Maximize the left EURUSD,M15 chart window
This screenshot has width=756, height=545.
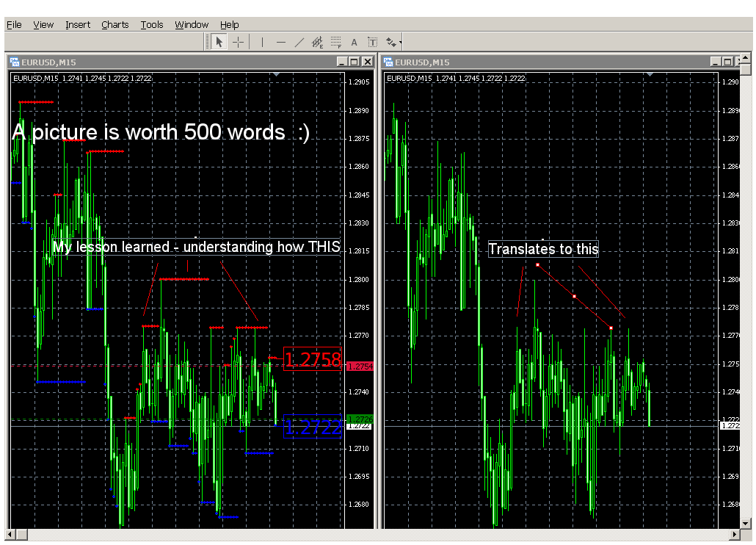[355, 62]
